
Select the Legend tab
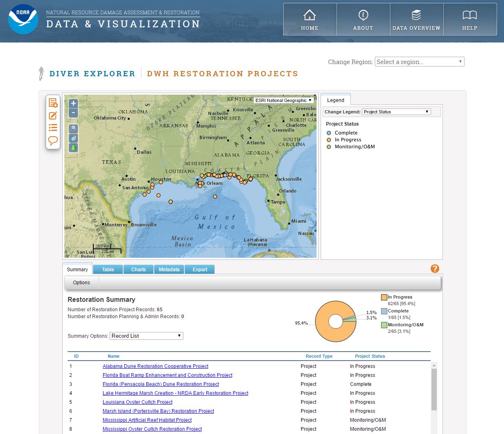point(336,100)
